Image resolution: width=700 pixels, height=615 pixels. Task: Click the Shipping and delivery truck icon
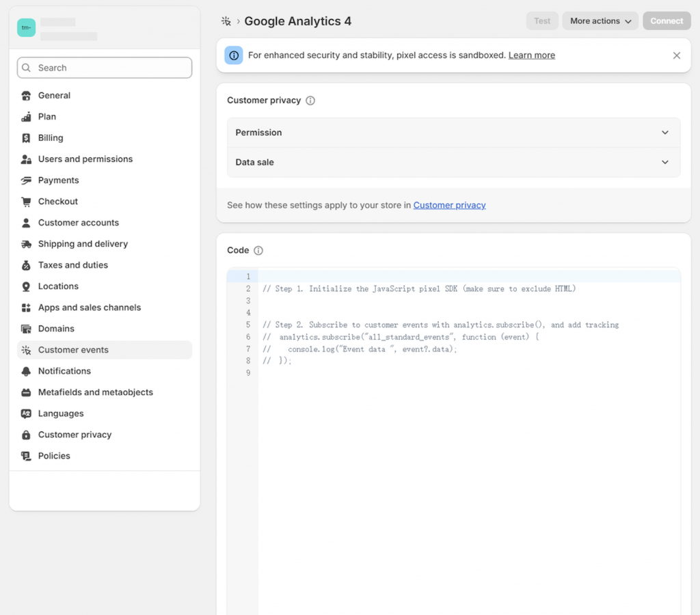(x=27, y=244)
